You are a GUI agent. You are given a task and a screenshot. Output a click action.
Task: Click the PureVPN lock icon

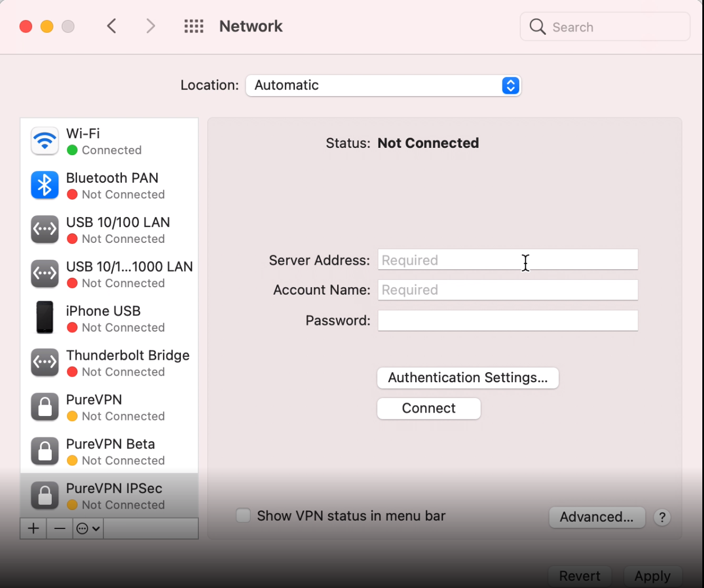point(44,406)
